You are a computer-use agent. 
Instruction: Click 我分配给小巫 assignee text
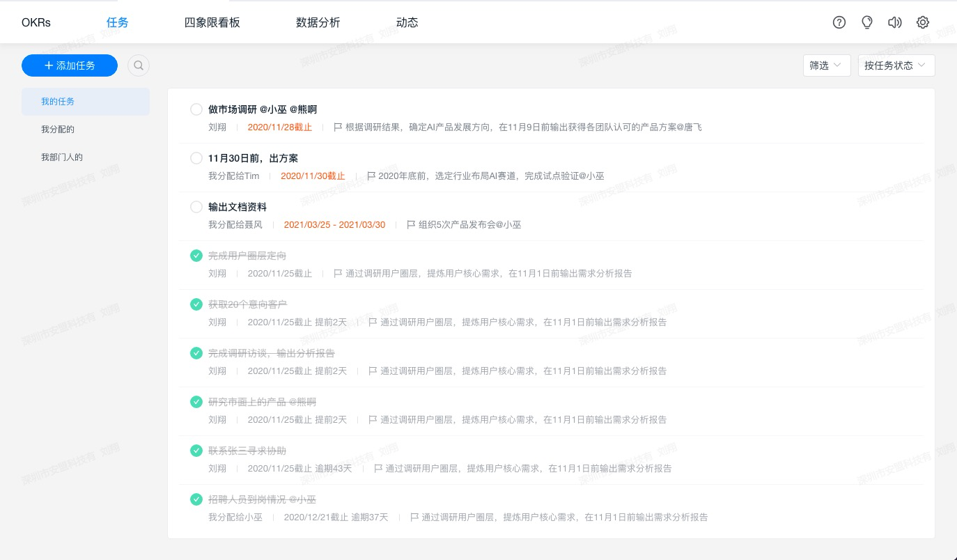click(x=235, y=518)
